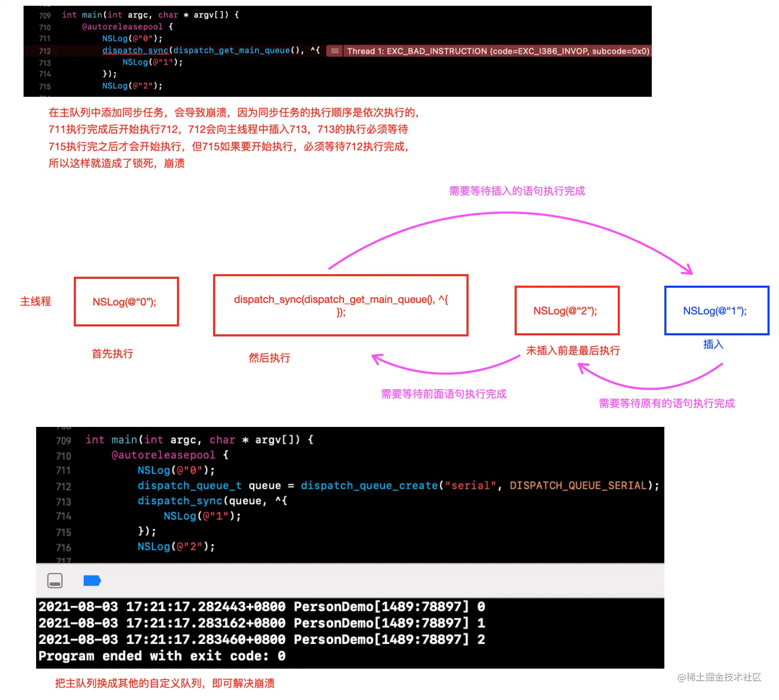The image size is (779, 700).
Task: Click pink label 需要等待插入的语句执行完成
Action: pos(517,191)
